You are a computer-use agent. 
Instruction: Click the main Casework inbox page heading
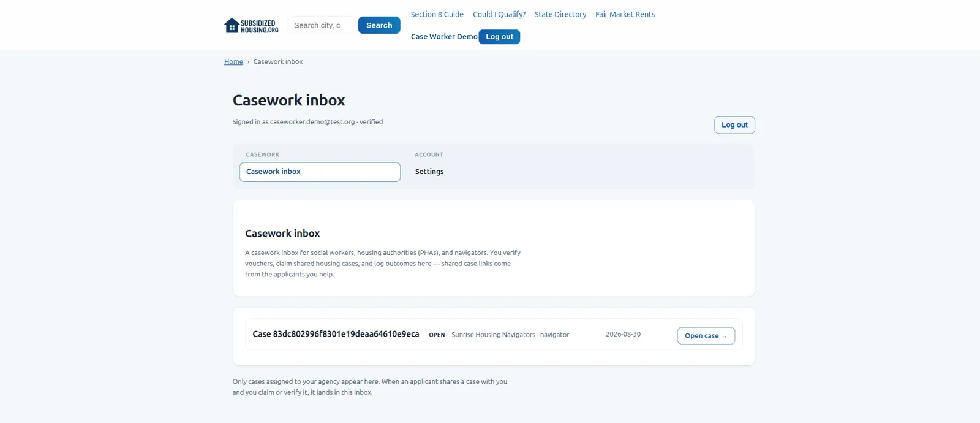tap(288, 100)
